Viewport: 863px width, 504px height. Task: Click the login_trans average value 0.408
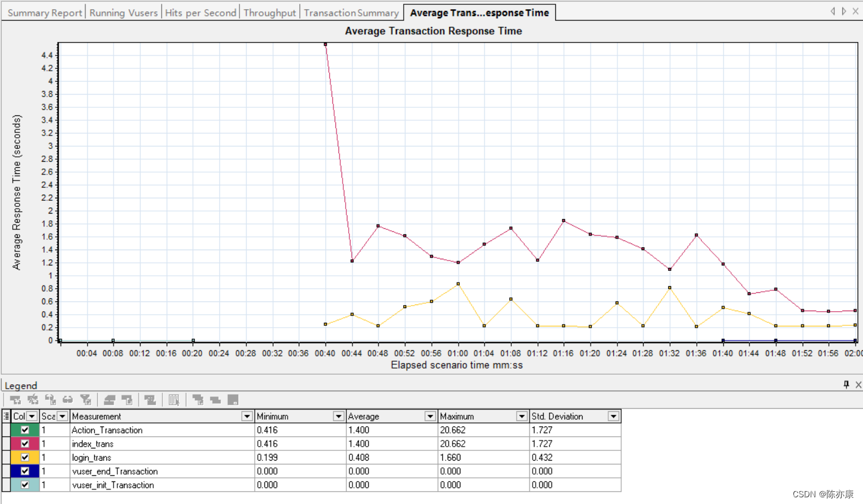point(359,458)
